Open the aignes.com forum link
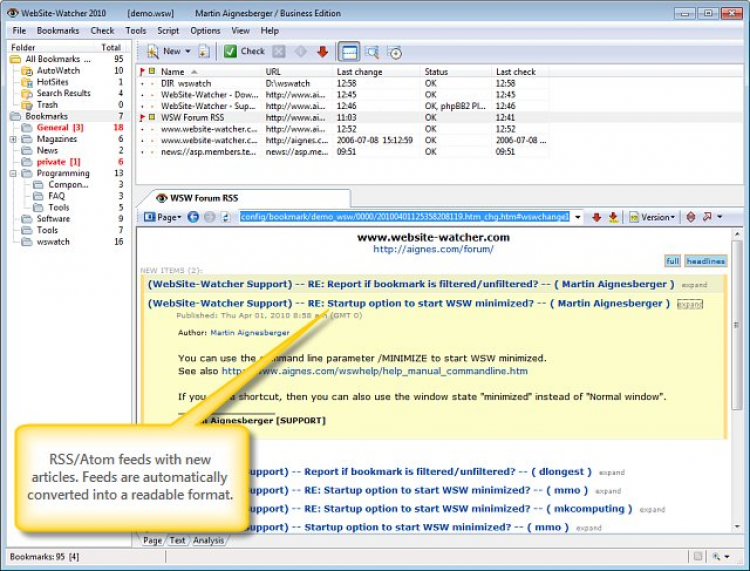Screen dimensions: 750x571 point(434,249)
